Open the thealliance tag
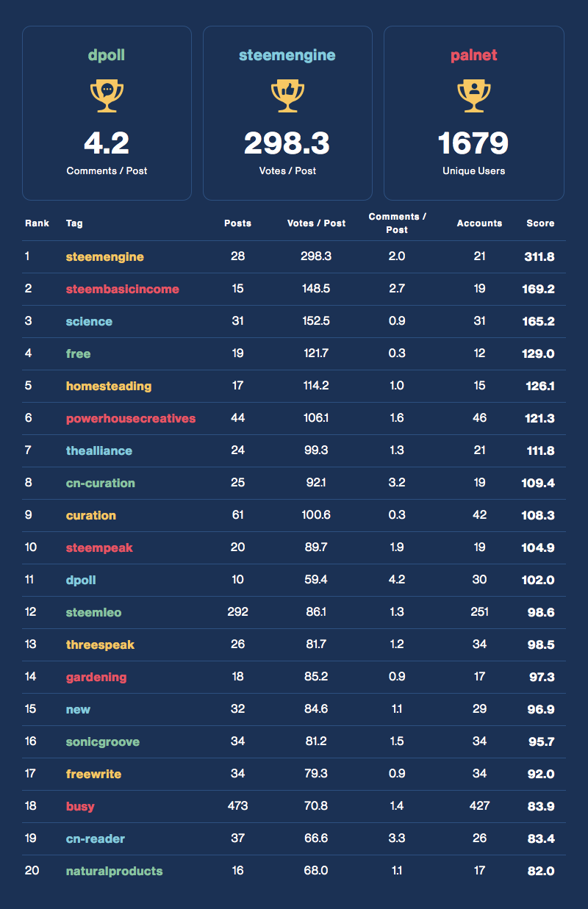588x909 pixels. 99,450
